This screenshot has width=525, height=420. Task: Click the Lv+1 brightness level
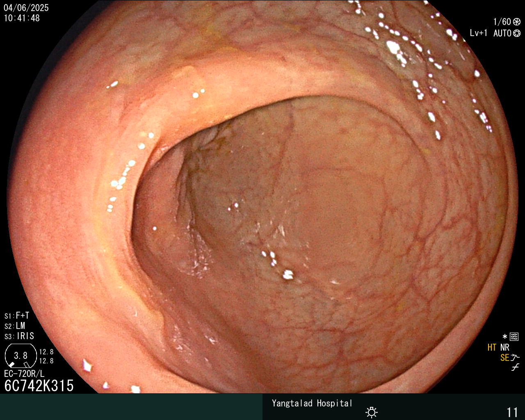(479, 33)
